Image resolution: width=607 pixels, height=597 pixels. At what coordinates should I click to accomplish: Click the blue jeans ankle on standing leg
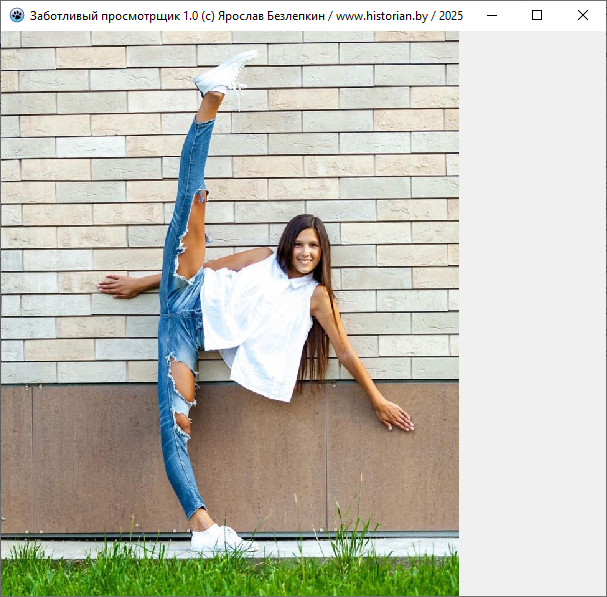pyautogui.click(x=193, y=500)
